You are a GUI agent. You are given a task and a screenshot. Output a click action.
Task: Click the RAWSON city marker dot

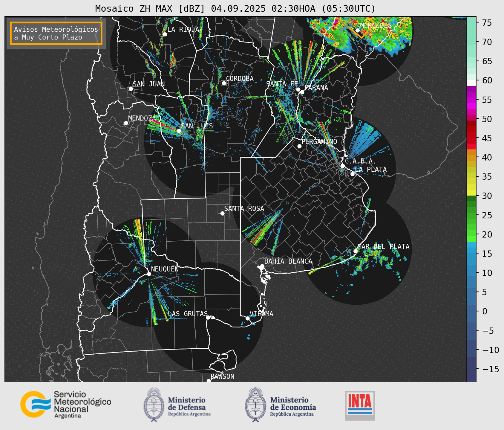(x=209, y=381)
